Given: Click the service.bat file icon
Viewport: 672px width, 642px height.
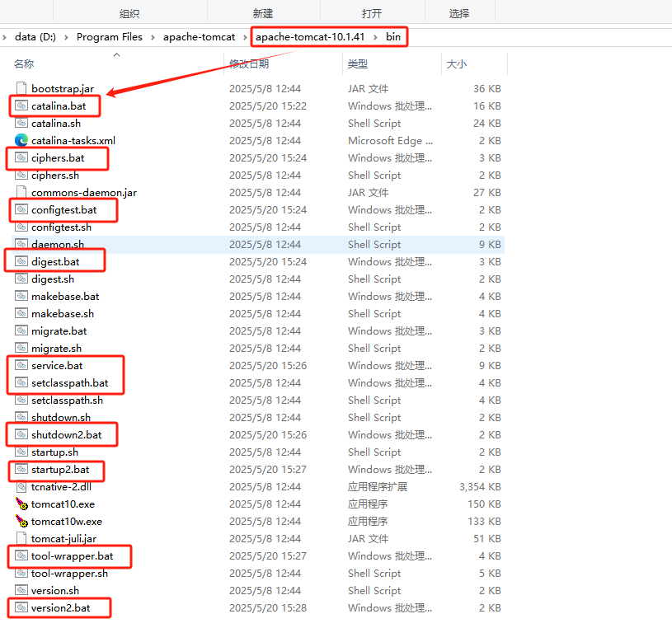Looking at the screenshot, I should coord(21,365).
